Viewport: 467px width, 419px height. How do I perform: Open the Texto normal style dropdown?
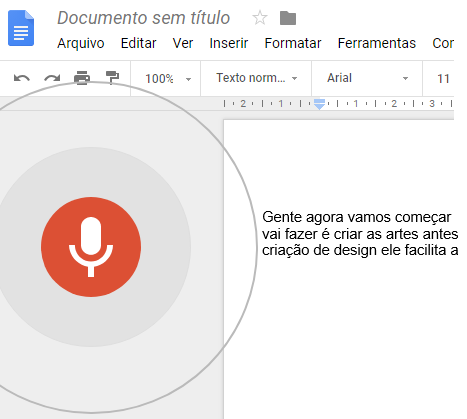pos(256,78)
